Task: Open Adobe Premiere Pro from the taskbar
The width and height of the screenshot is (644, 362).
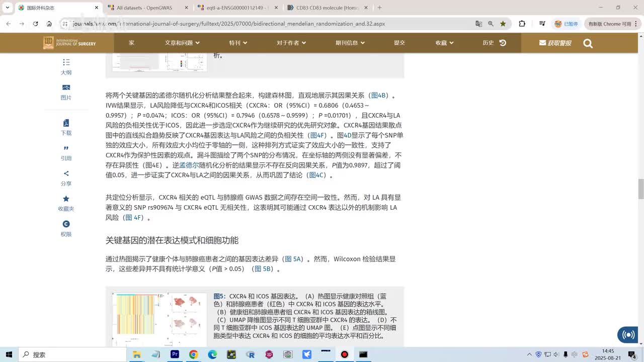Action: click(x=175, y=354)
